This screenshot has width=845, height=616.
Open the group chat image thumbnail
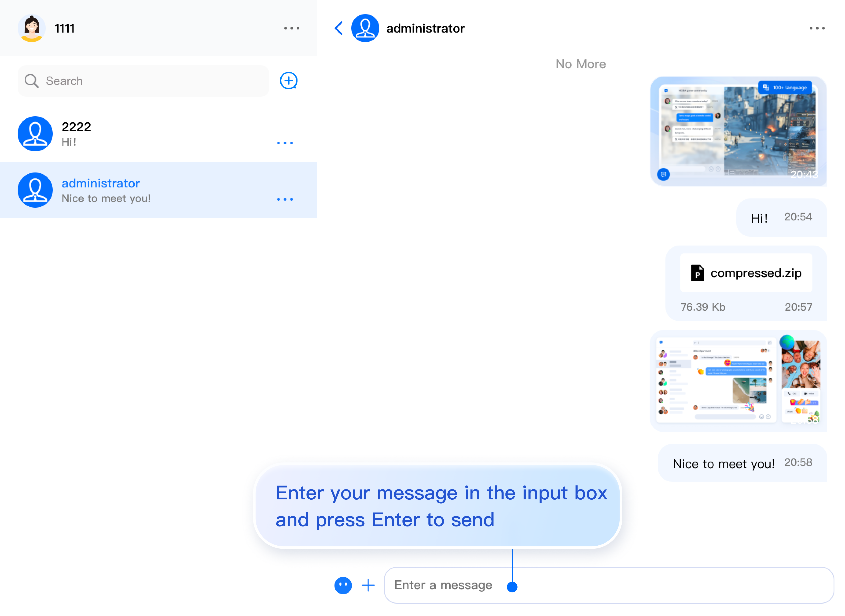click(738, 381)
